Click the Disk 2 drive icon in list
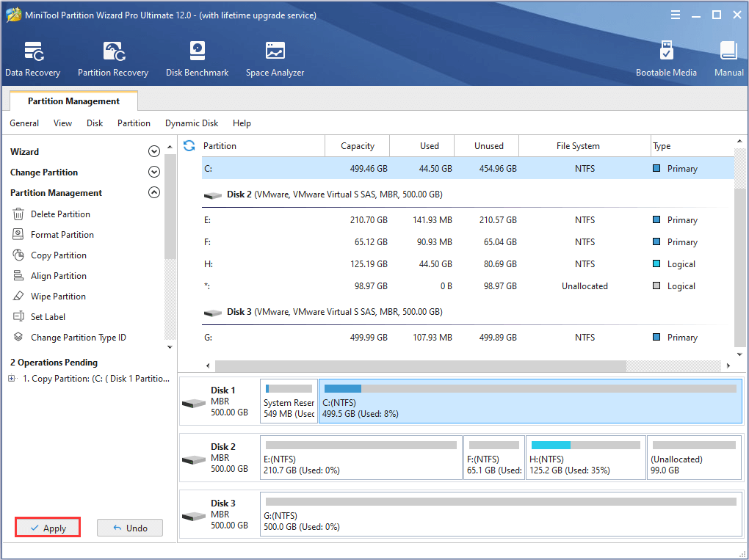 (x=212, y=195)
